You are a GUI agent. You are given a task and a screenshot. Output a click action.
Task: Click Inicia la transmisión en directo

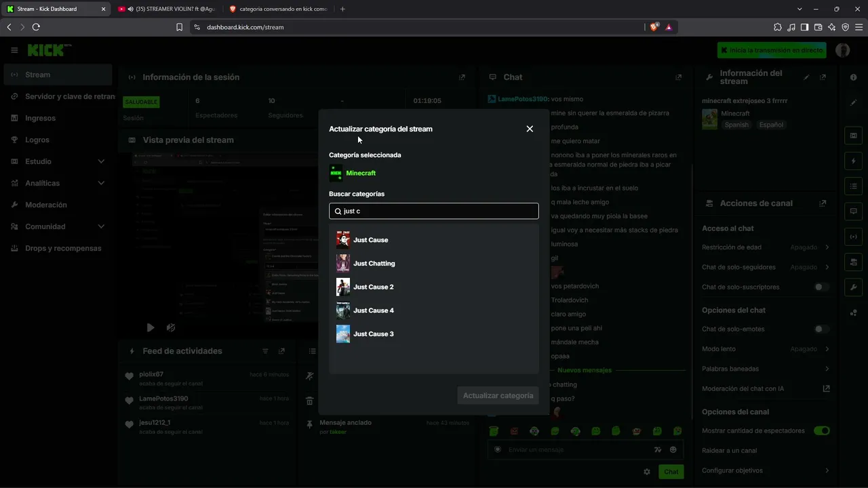[772, 50]
